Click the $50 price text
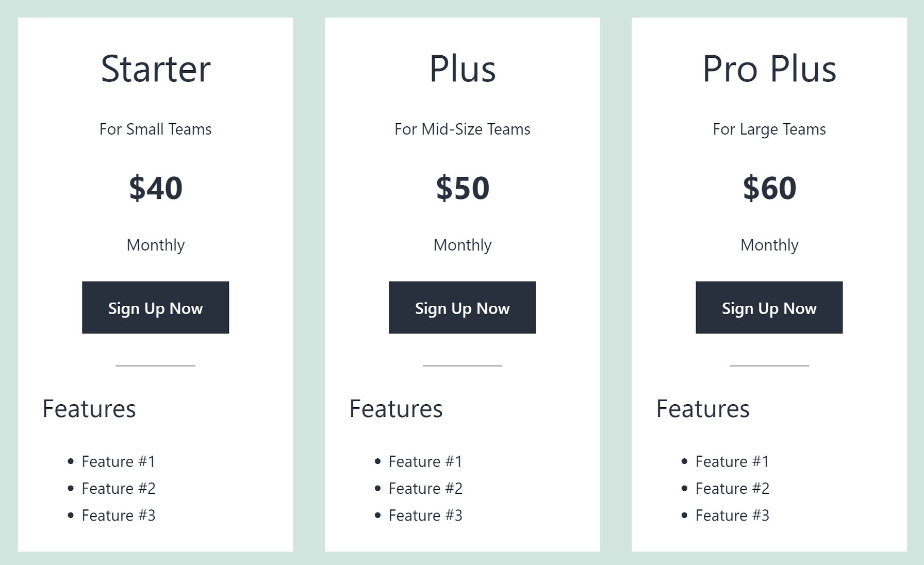 click(462, 188)
